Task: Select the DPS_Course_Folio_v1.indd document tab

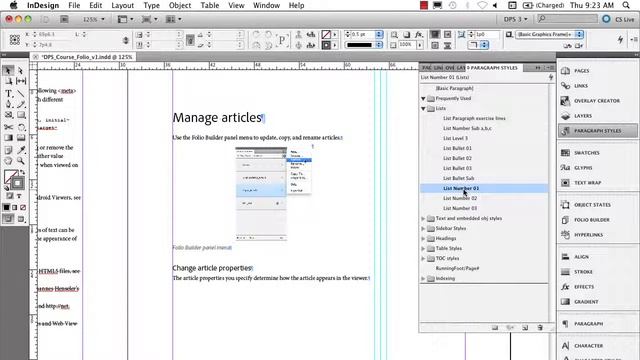Action: 83,57
